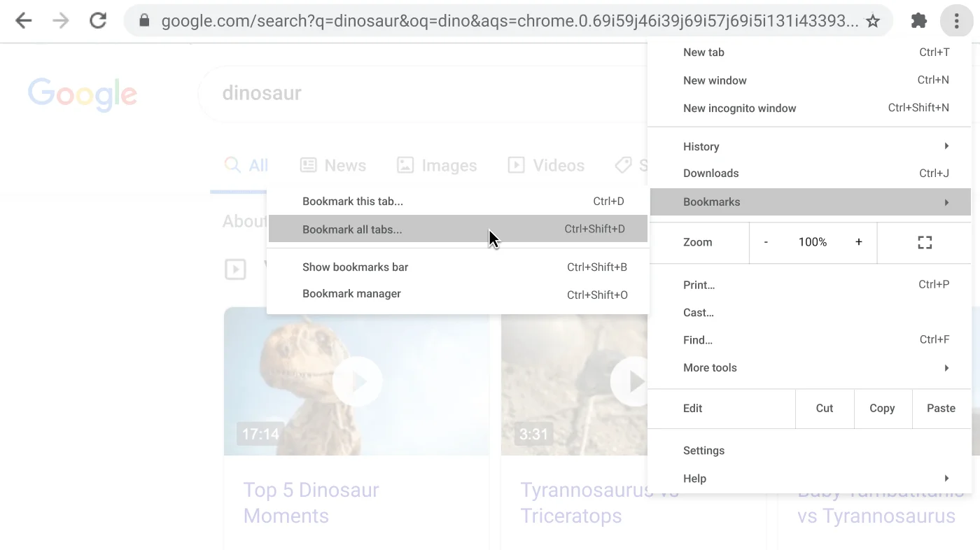Toggle Show bookmarks bar

click(x=355, y=267)
